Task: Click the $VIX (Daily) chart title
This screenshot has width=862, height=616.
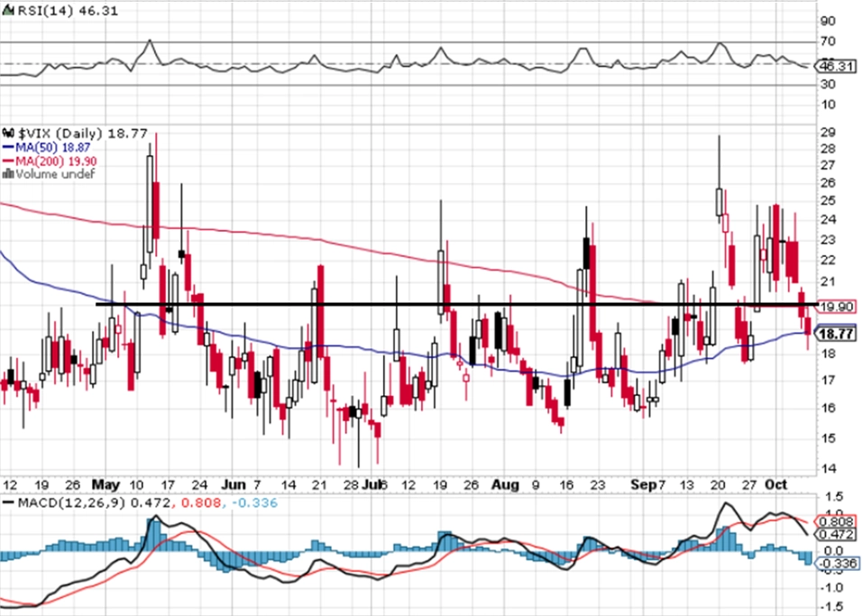Action: pyautogui.click(x=60, y=133)
